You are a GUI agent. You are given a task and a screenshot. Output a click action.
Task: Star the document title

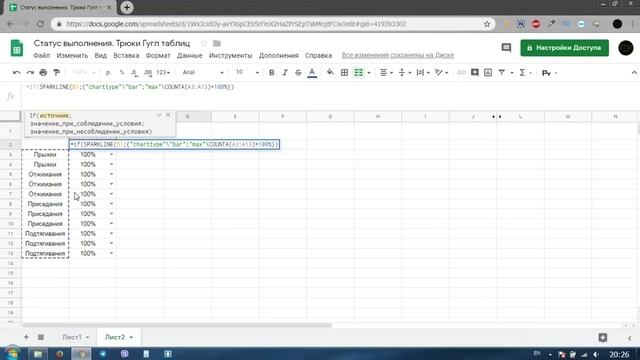(204, 43)
